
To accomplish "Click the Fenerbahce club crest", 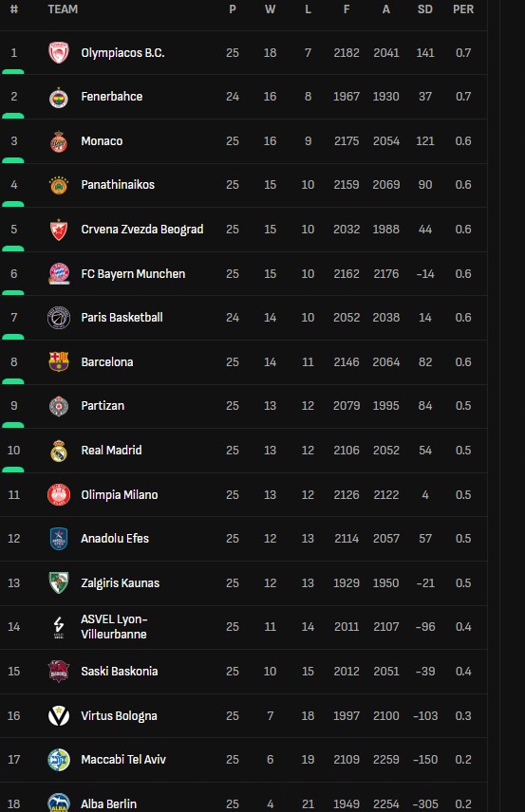I will [59, 97].
